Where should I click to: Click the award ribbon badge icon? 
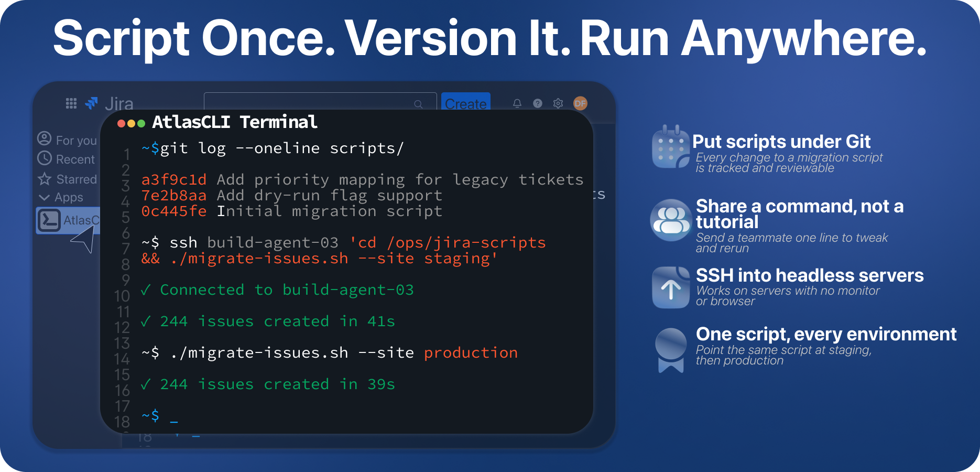coord(671,350)
